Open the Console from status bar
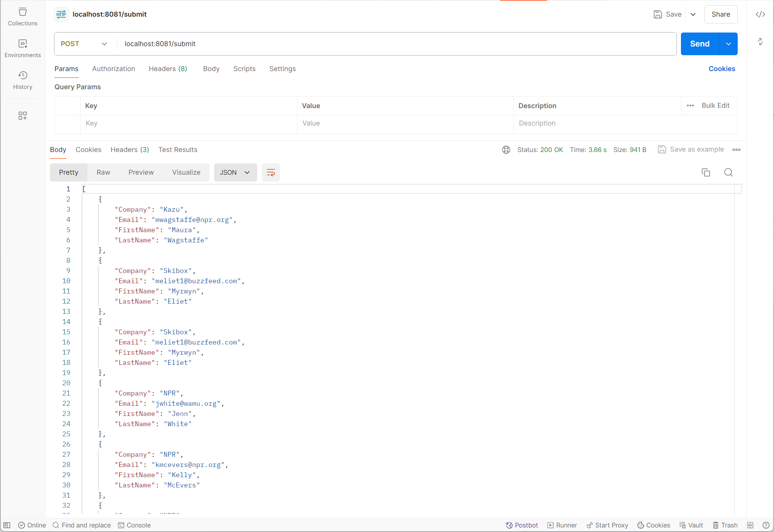This screenshot has width=774, height=532. tap(134, 525)
